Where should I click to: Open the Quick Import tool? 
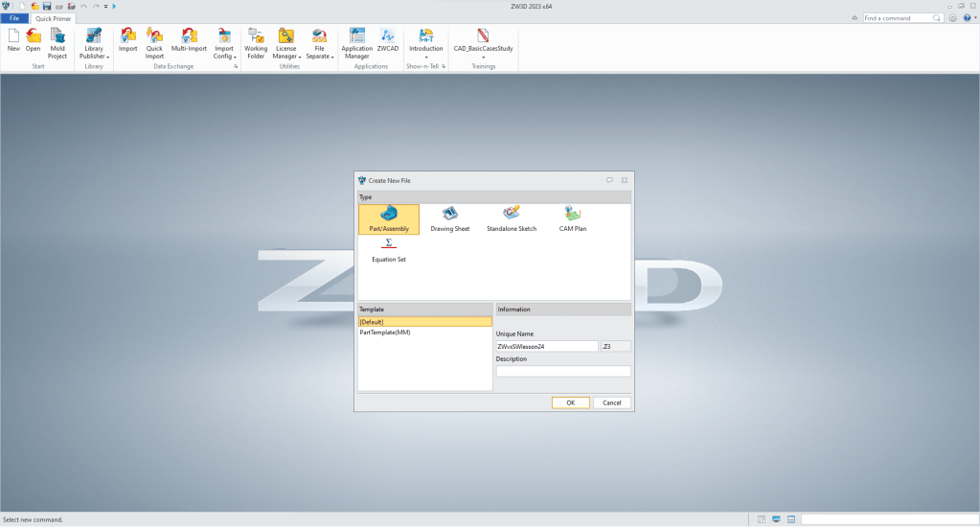(154, 44)
